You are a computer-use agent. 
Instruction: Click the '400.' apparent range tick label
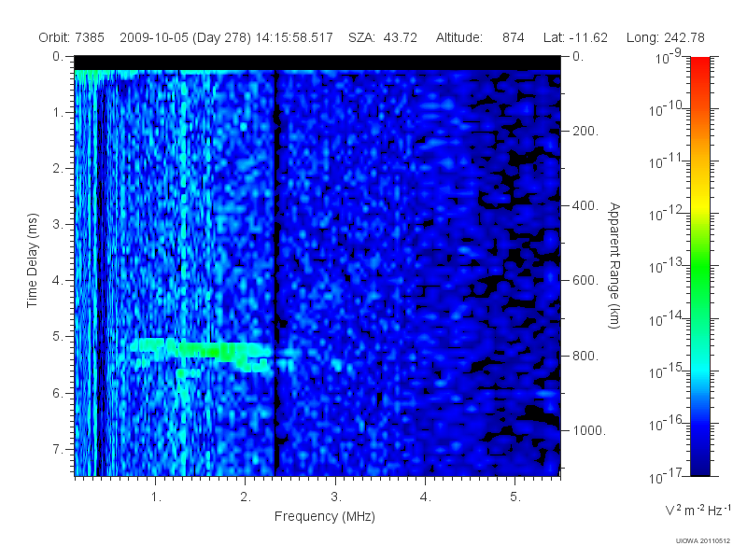tap(585, 205)
